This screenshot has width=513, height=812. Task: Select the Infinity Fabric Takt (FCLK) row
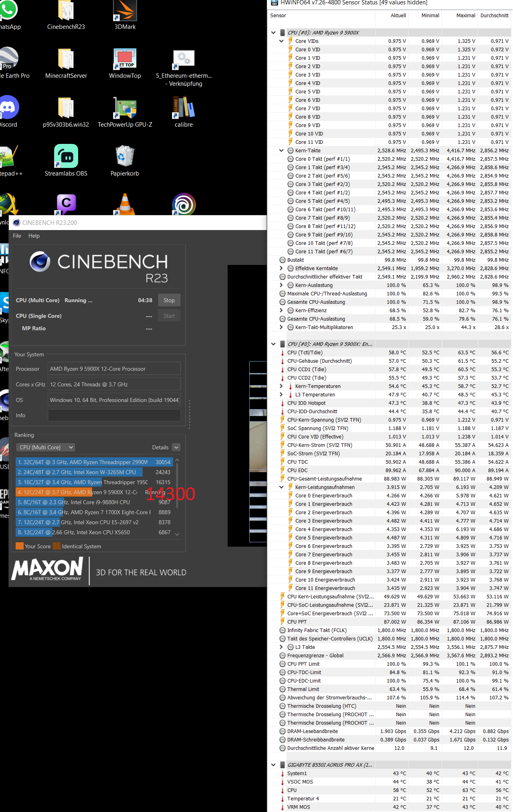[x=390, y=630]
